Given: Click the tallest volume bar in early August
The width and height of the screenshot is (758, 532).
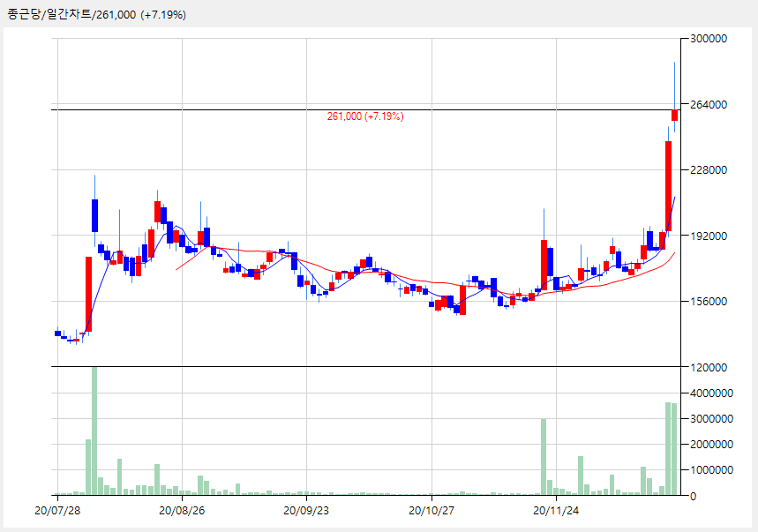Looking at the screenshot, I should 94,431.
